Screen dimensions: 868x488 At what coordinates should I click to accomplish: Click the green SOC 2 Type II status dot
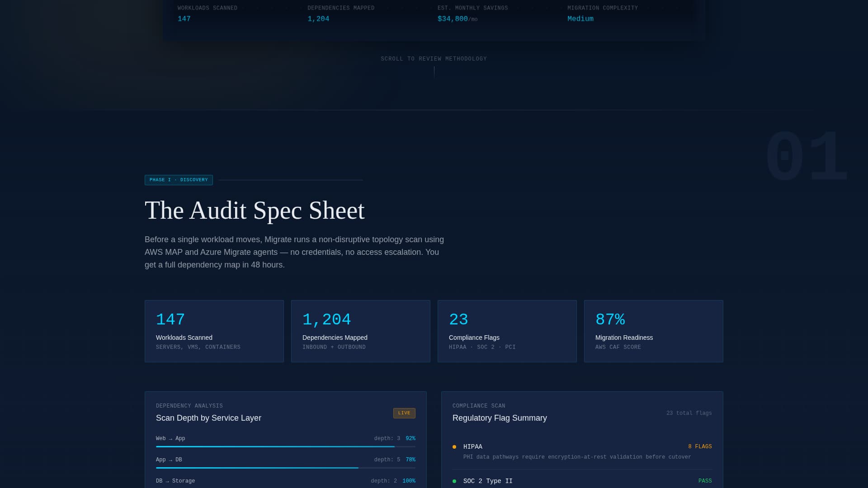pos(455,481)
